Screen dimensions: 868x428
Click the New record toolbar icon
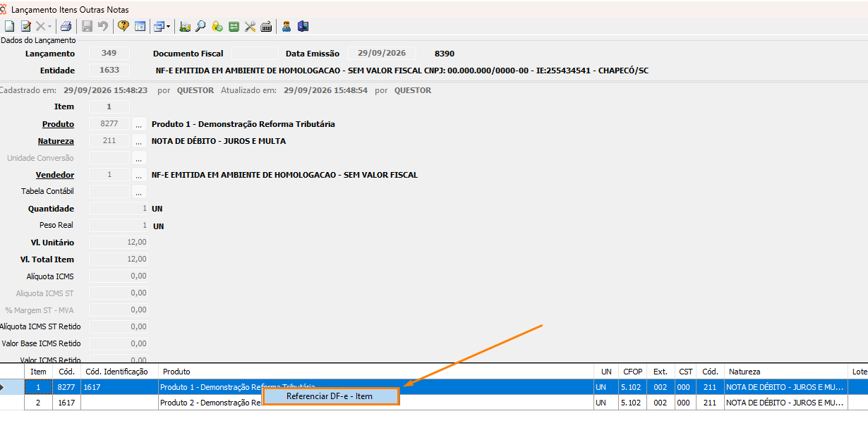pos(9,26)
